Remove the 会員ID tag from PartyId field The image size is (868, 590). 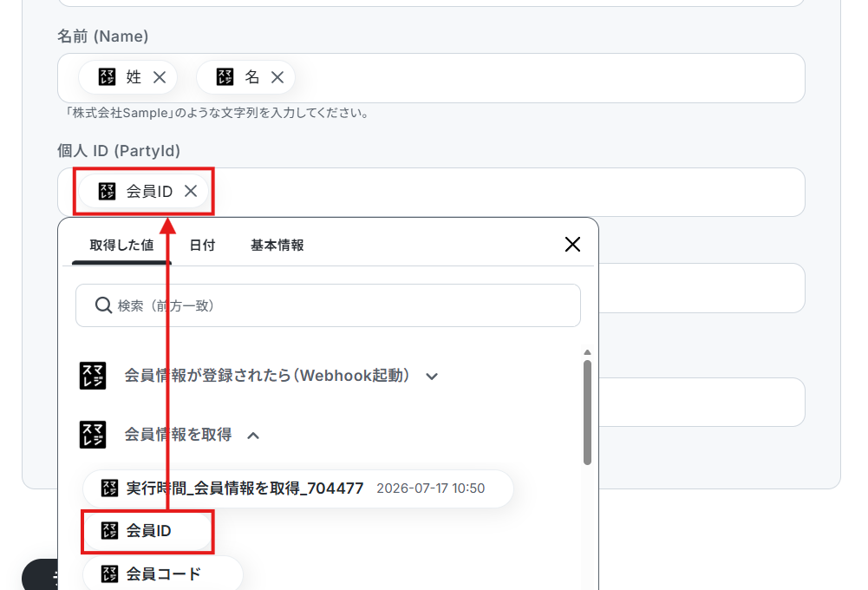(191, 191)
